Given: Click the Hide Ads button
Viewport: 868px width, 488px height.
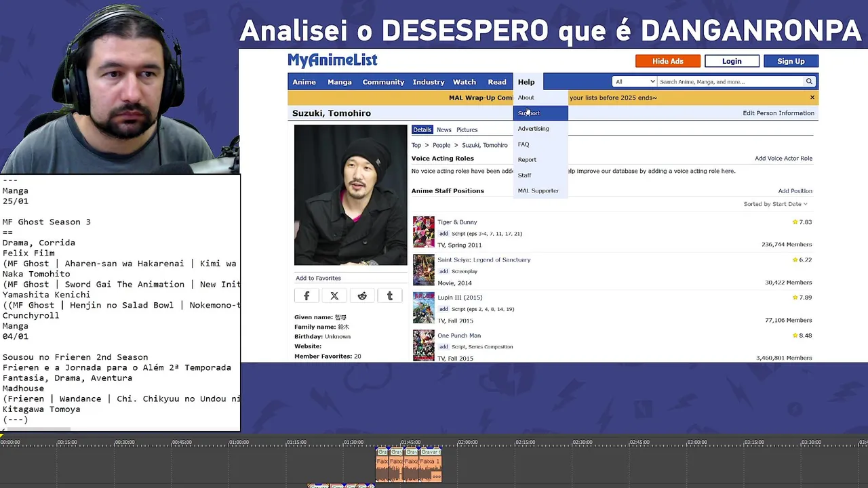Looking at the screenshot, I should coord(668,61).
